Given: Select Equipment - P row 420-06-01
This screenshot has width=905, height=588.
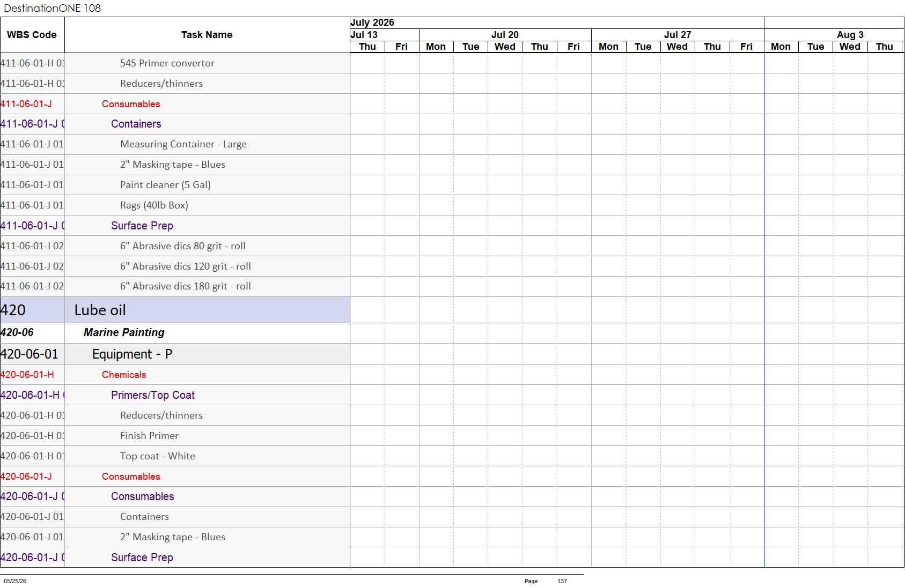Looking at the screenshot, I should tap(175, 354).
